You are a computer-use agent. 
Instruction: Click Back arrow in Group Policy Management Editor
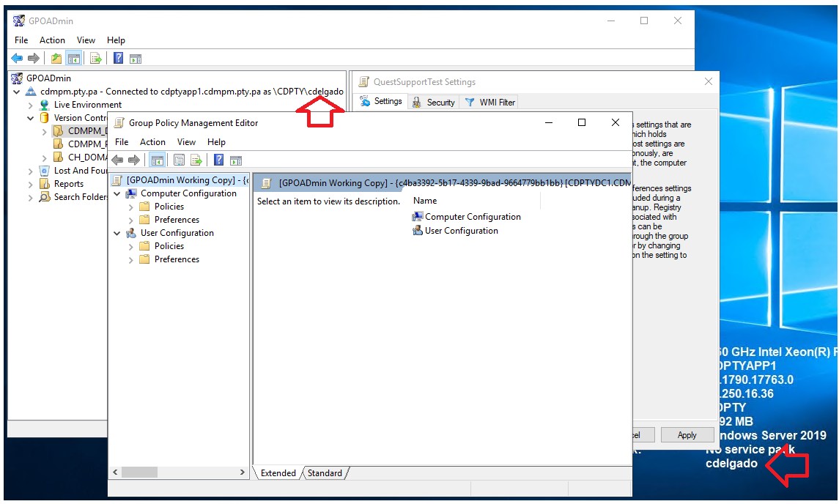(118, 160)
